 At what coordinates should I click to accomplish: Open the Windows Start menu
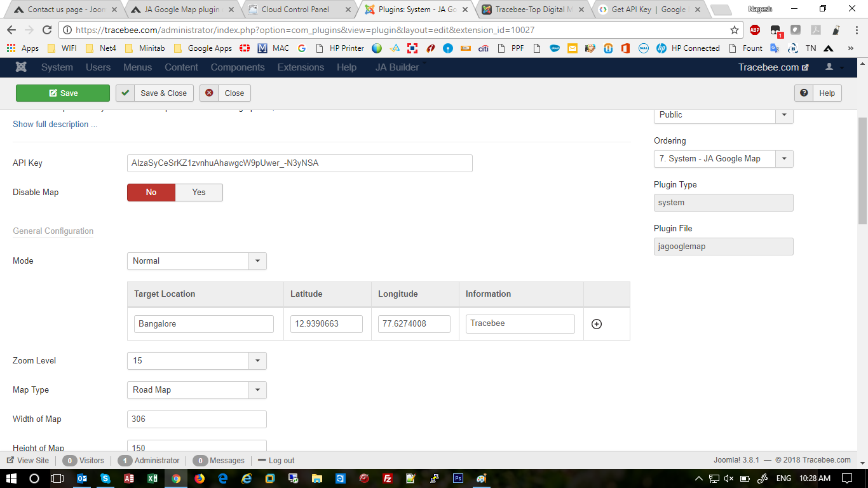(x=12, y=478)
